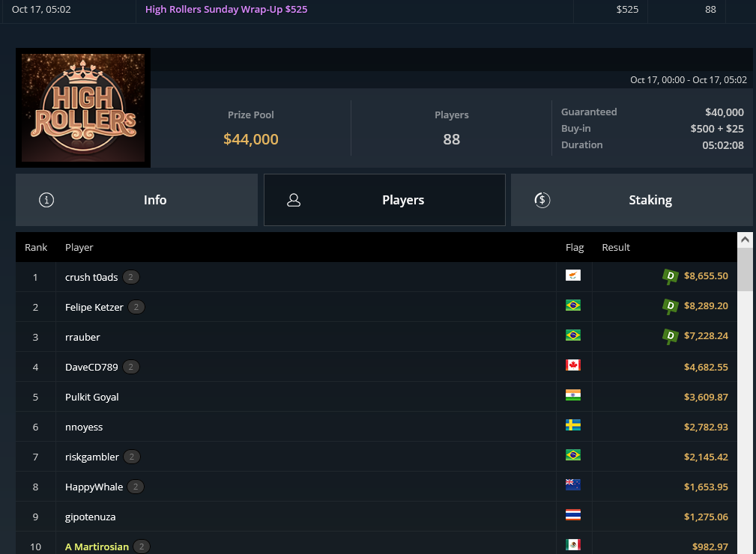756x554 pixels.
Task: Click the Player column header
Action: tap(79, 247)
